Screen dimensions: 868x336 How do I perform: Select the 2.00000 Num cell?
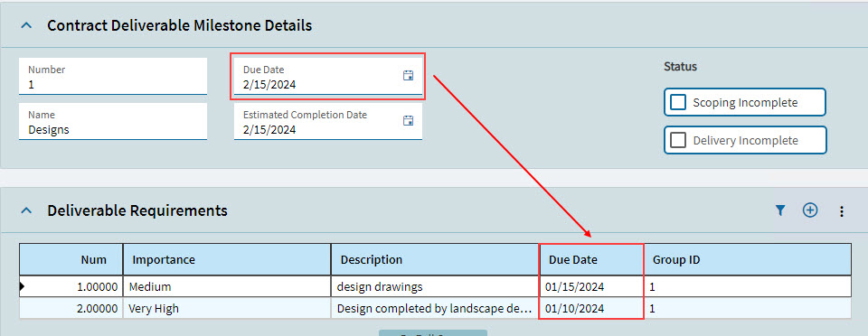(71, 308)
